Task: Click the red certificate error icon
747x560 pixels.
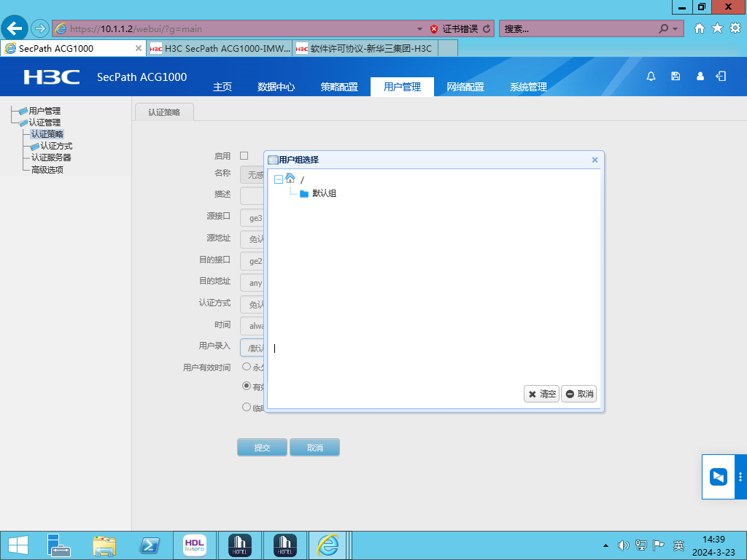Action: tap(433, 29)
